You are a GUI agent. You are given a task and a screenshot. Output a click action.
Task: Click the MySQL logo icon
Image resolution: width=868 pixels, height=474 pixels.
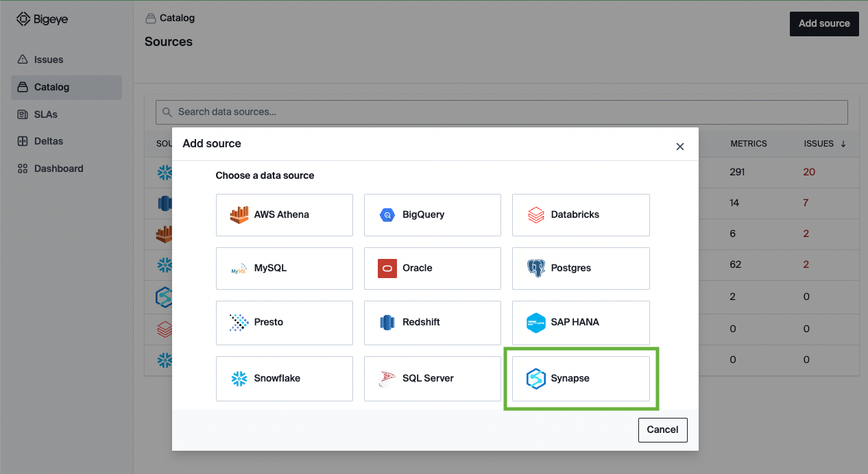tap(239, 269)
